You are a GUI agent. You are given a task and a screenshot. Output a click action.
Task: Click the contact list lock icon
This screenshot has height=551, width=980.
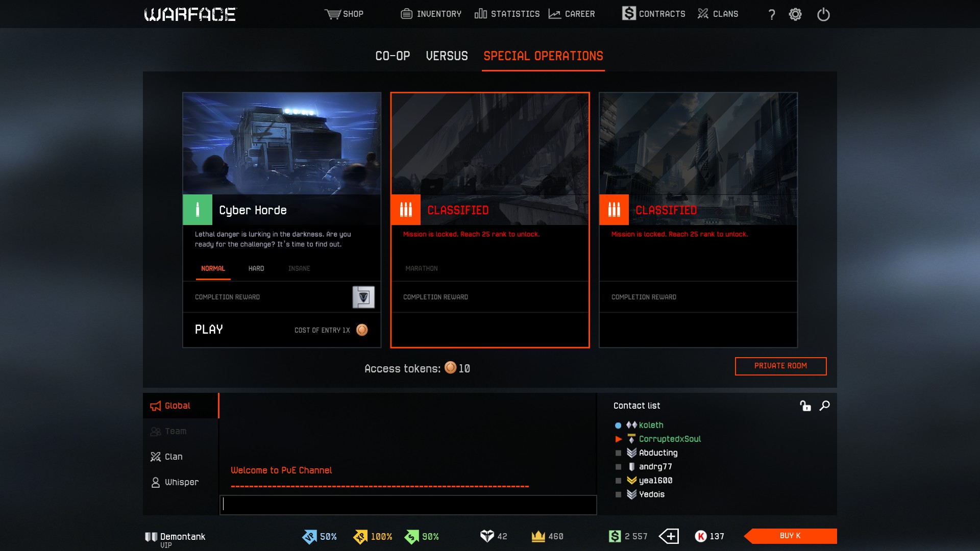coord(805,406)
